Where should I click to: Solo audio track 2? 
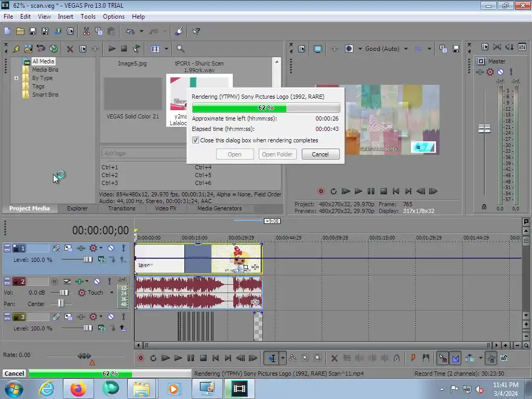click(110, 282)
